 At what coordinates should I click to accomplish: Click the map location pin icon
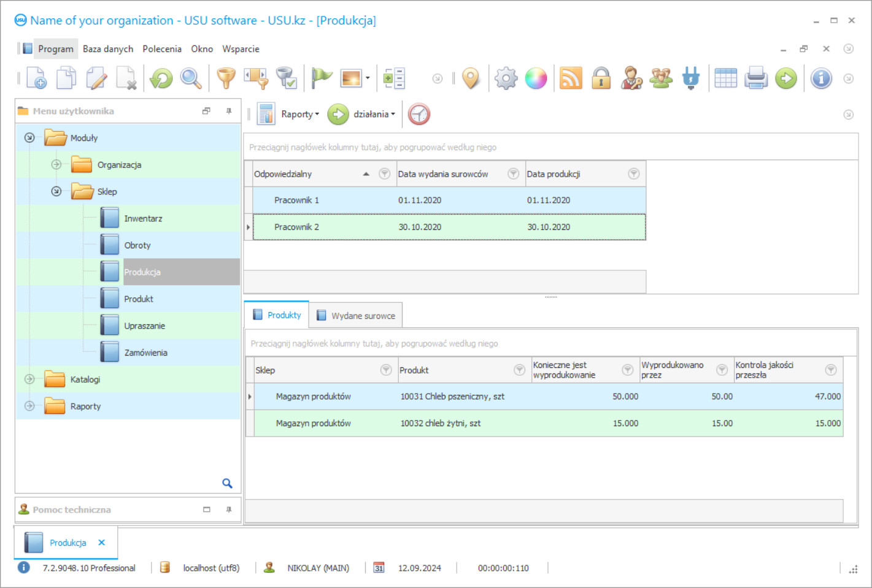click(x=471, y=78)
